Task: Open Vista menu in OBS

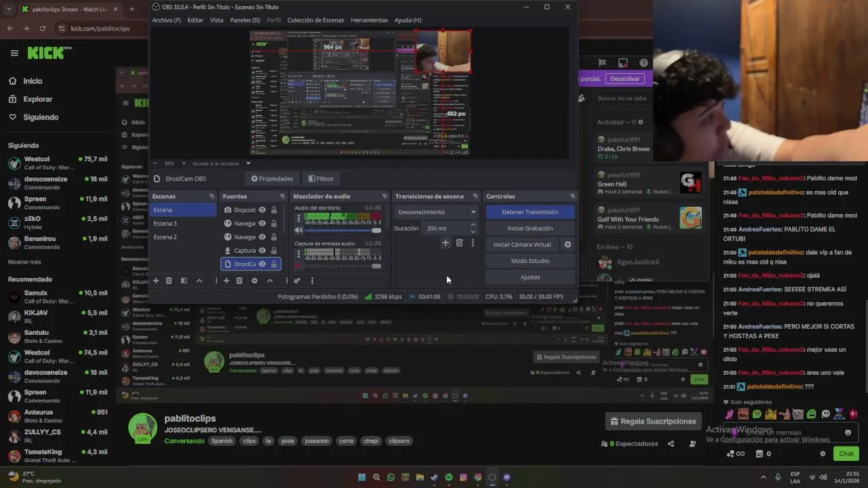Action: coord(216,20)
